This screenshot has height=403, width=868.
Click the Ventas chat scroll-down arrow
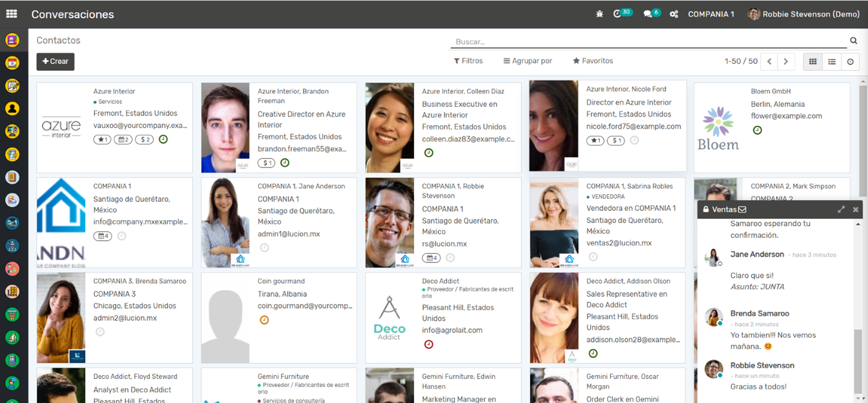tap(858, 398)
